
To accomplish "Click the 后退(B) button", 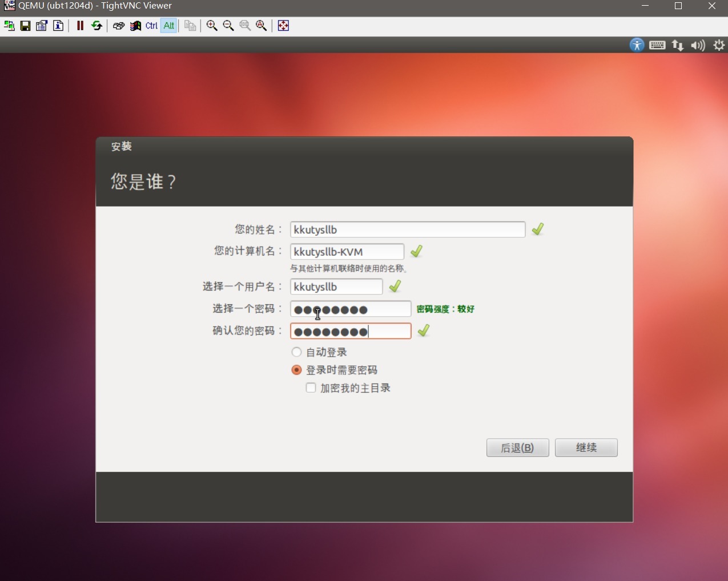I will click(517, 447).
